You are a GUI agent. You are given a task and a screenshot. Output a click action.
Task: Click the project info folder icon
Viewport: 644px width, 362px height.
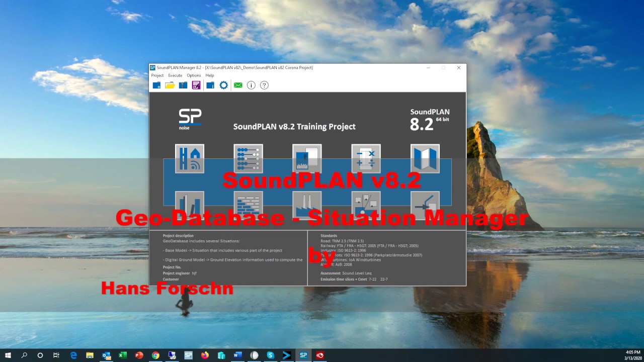tap(210, 85)
